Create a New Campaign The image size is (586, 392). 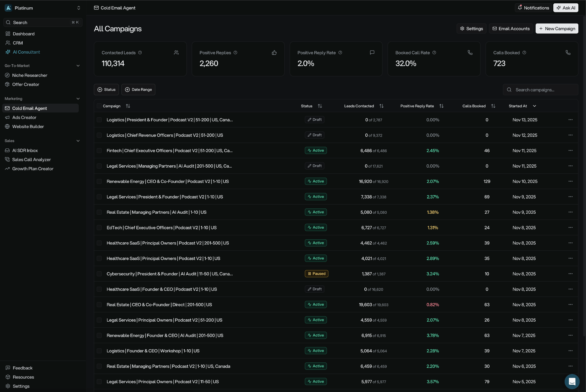pyautogui.click(x=556, y=28)
